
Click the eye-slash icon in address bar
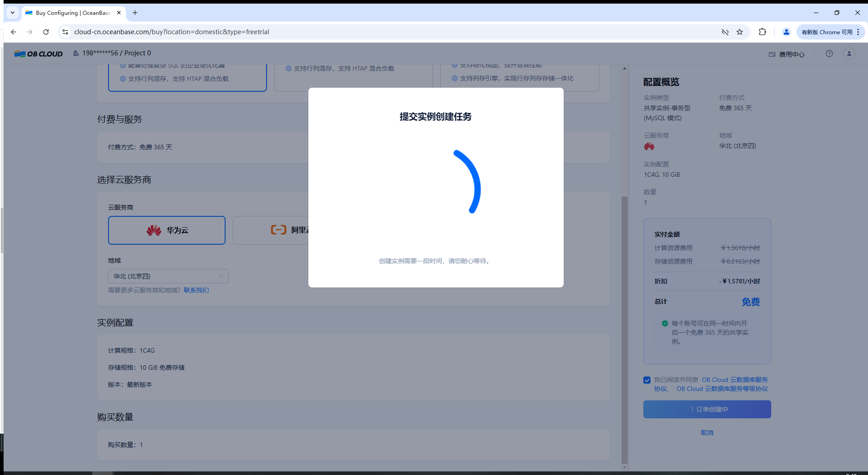(x=725, y=32)
